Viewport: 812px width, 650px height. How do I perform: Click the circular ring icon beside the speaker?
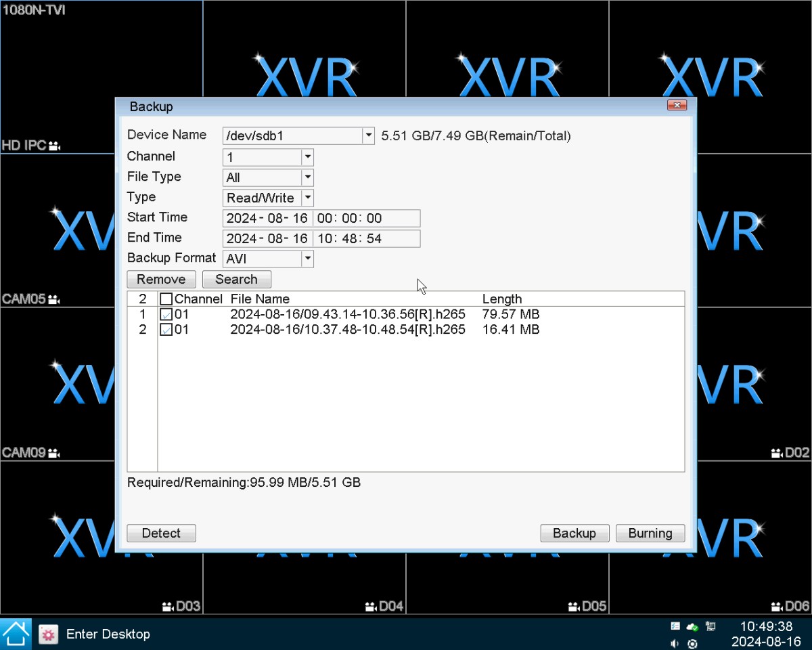click(692, 643)
